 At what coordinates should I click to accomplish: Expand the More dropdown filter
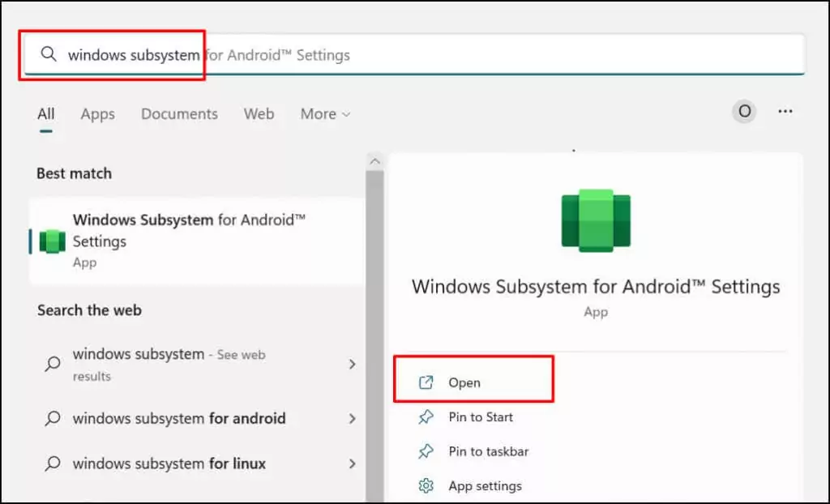pyautogui.click(x=325, y=113)
